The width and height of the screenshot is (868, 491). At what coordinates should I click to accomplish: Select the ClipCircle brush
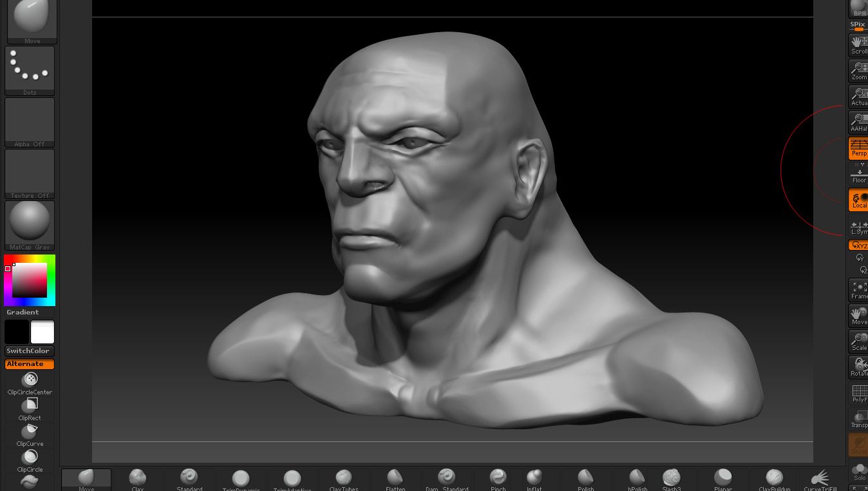(30, 460)
